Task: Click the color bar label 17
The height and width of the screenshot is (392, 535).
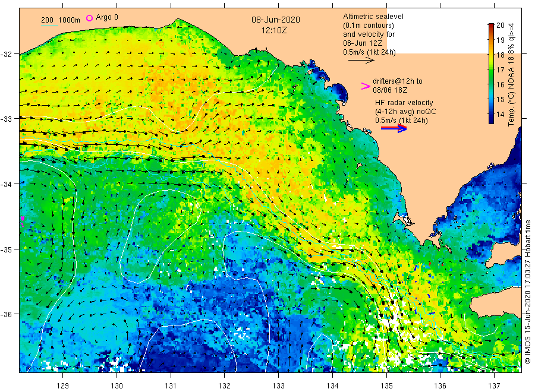Action: click(500, 70)
